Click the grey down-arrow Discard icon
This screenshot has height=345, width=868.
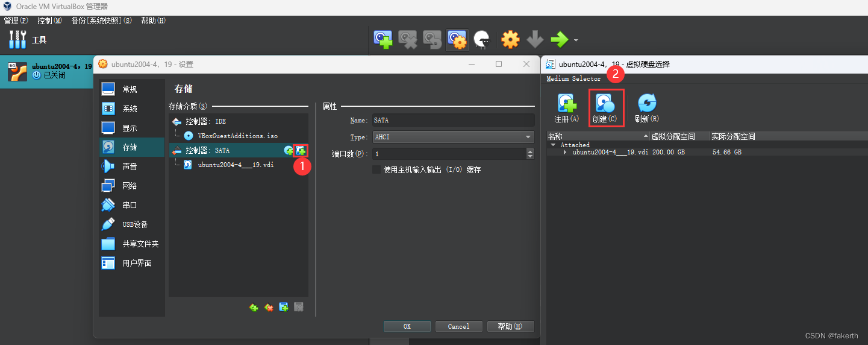535,40
